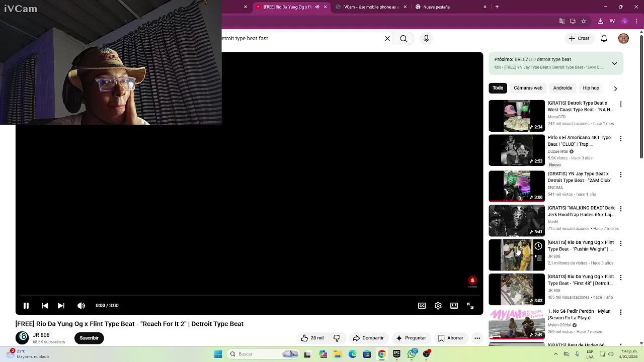Open the JR 808 channel name
644x362 pixels.
click(x=41, y=335)
